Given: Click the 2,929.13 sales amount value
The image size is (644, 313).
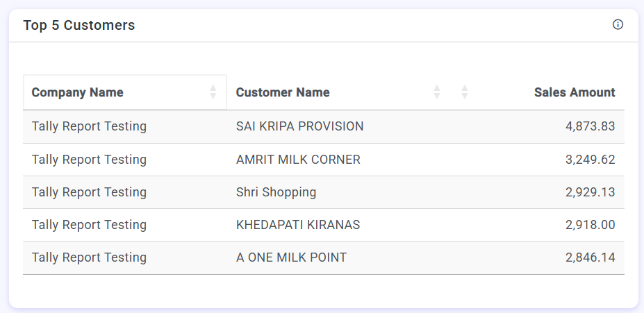Looking at the screenshot, I should point(590,192).
